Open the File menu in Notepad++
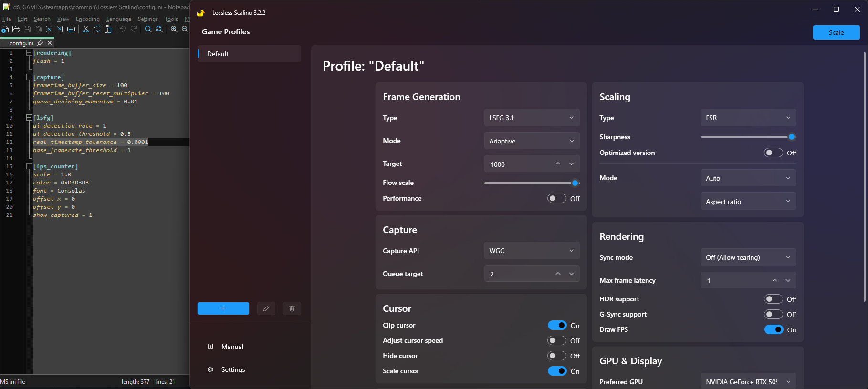 [7, 19]
